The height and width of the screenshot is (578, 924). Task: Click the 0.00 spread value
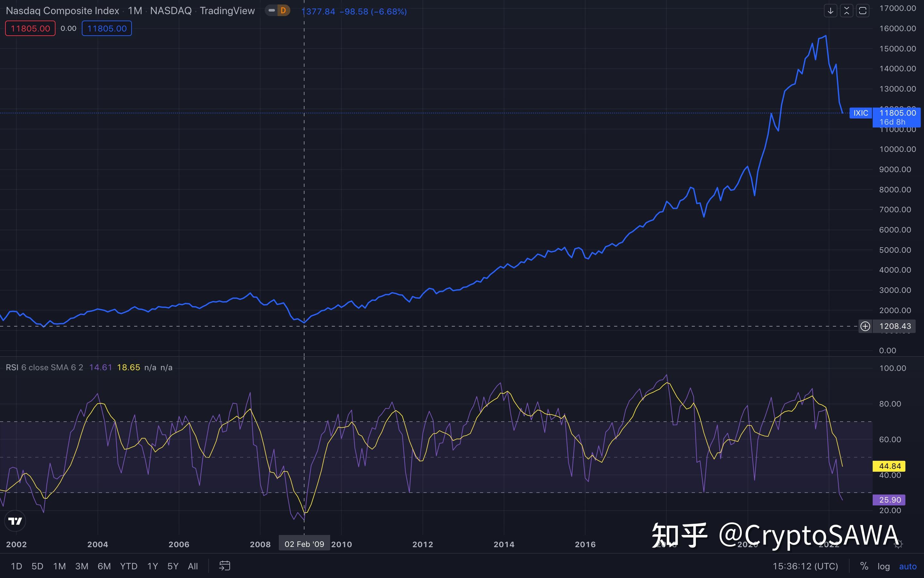[68, 28]
